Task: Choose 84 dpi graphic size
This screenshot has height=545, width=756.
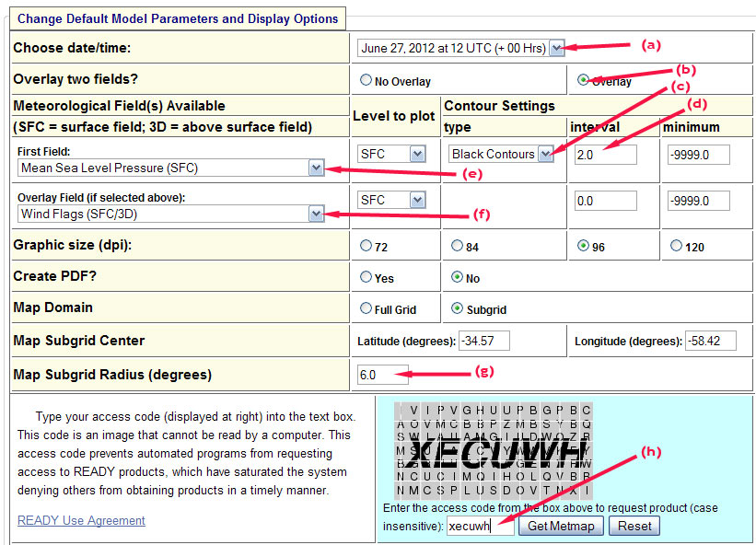Action: point(457,246)
